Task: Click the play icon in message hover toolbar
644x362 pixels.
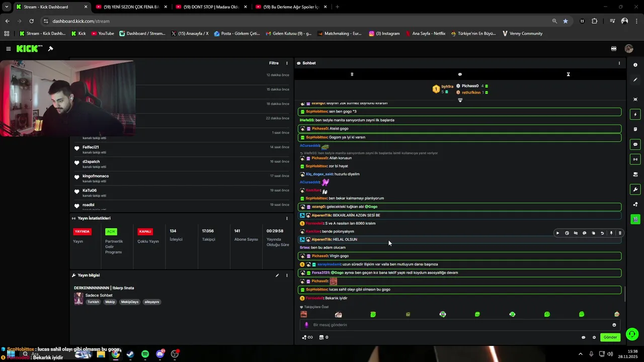Action: (557, 233)
